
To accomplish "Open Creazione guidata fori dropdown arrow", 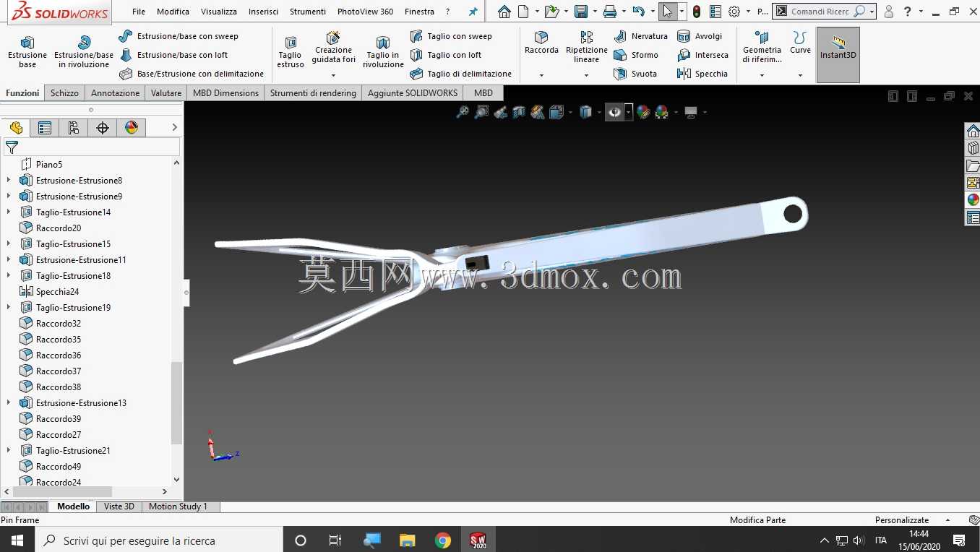I will (x=333, y=75).
